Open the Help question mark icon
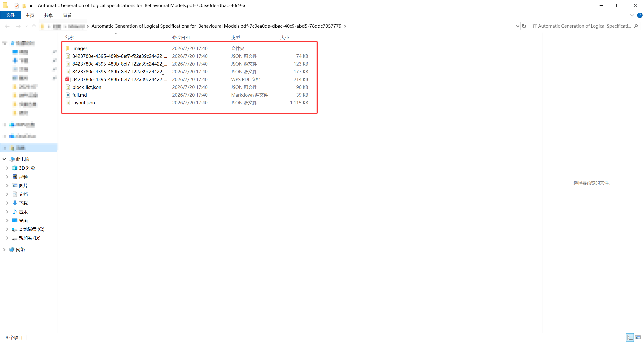 tap(640, 15)
